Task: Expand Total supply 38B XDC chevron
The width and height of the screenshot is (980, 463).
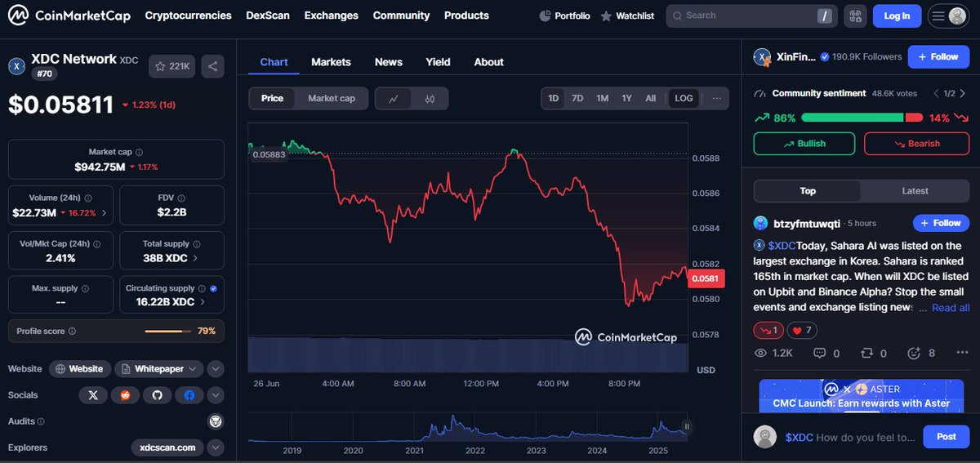Action: tap(194, 258)
